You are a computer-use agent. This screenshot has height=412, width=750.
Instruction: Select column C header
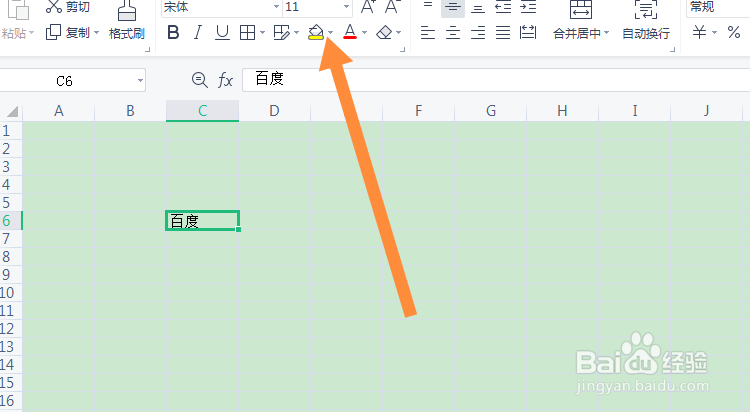coord(202,111)
